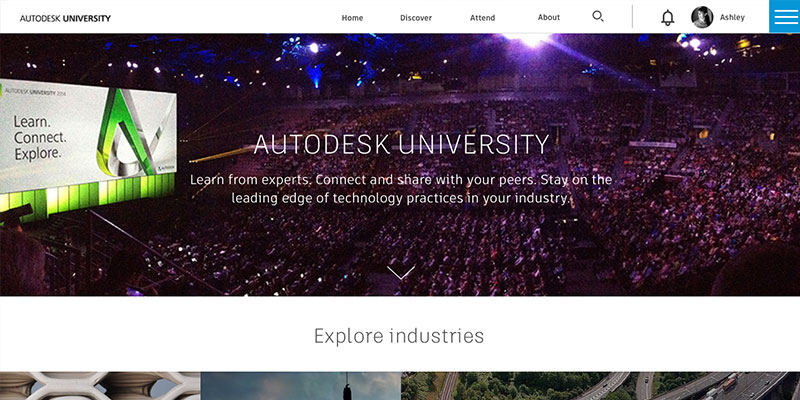This screenshot has height=400, width=800.
Task: Click Ashley's profile avatar picture
Action: point(702,17)
